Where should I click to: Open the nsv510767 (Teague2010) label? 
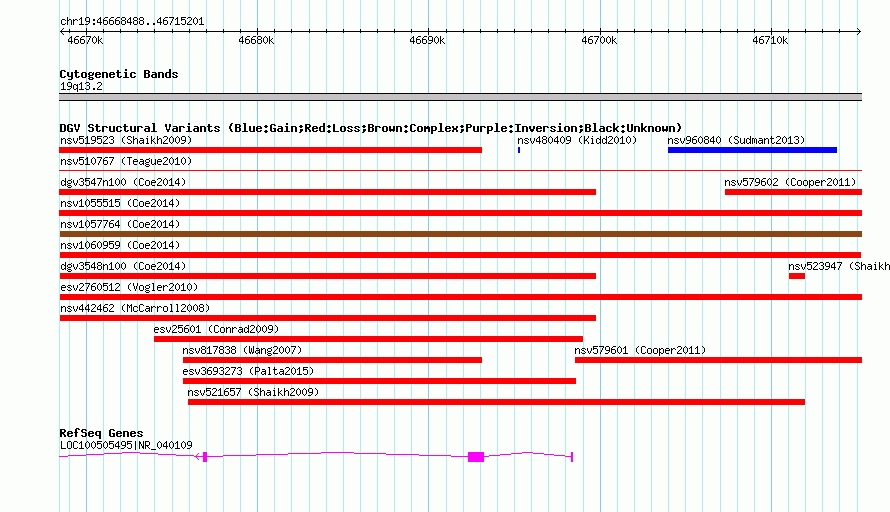tap(126, 161)
